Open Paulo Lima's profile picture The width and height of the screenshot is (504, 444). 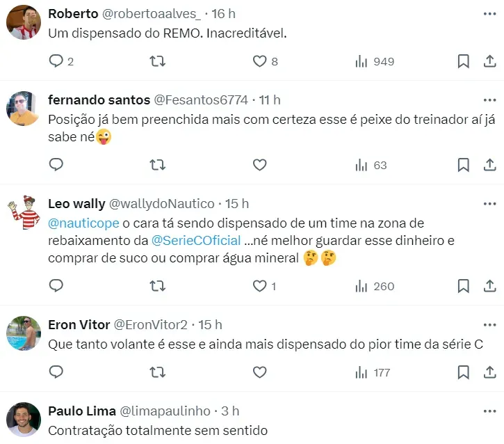pyautogui.click(x=23, y=420)
